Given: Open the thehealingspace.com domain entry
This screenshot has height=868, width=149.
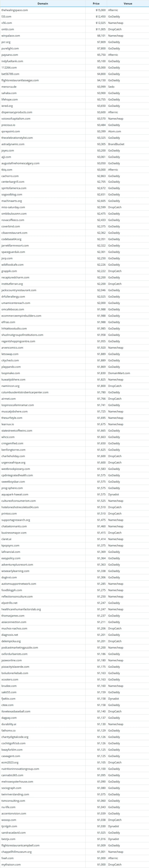Looking at the screenshot, I should coord(14,10).
